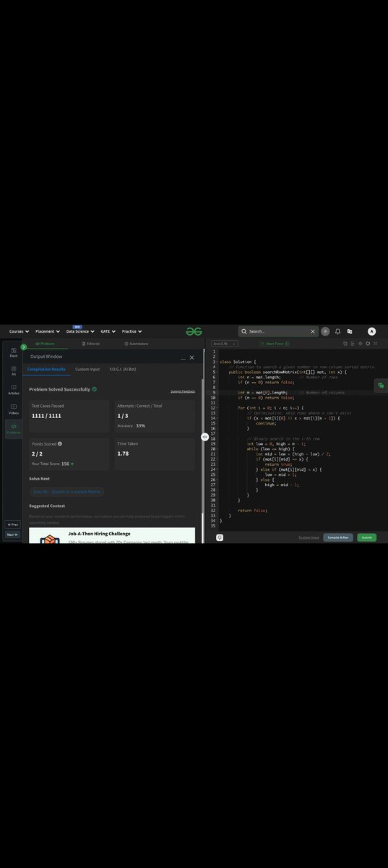Click 'class Solution {' code line

(238, 362)
